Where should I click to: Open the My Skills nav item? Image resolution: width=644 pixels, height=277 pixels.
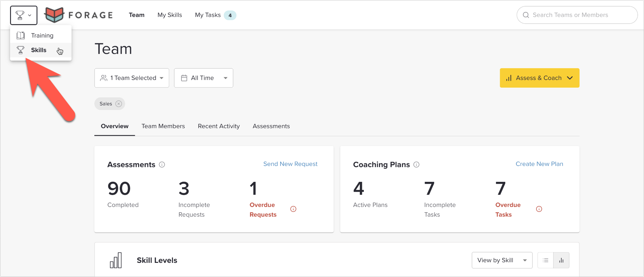point(170,15)
